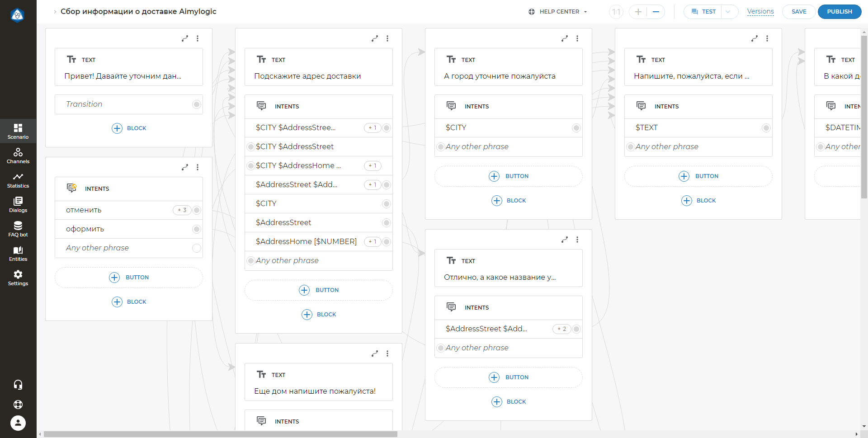Zoom in with the plus button
The height and width of the screenshot is (438, 868).
point(638,12)
